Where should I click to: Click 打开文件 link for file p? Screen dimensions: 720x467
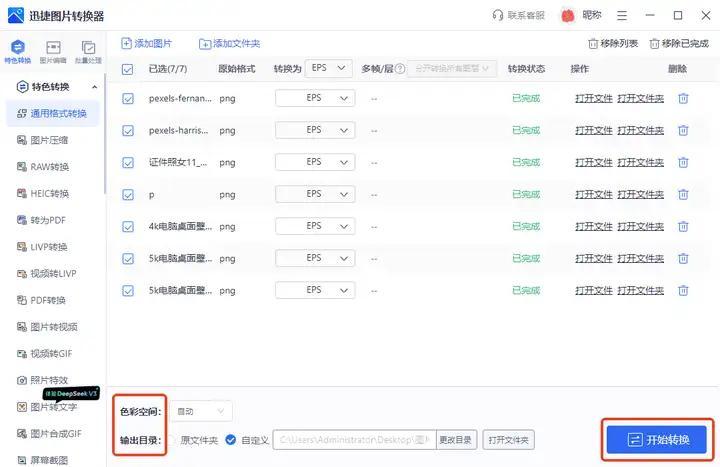pyautogui.click(x=593, y=194)
